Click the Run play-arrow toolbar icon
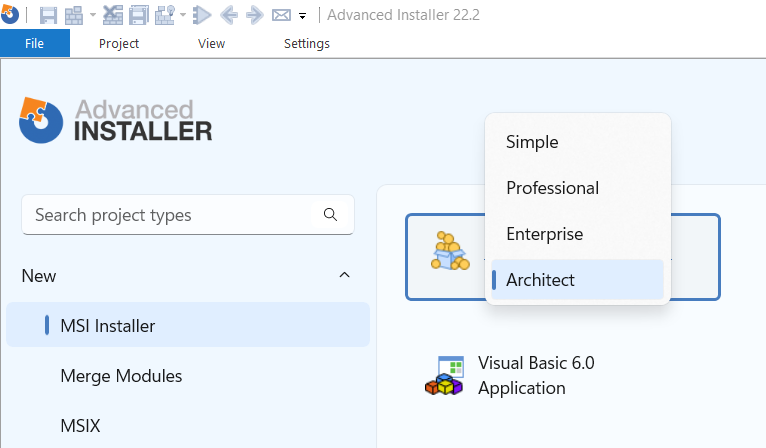This screenshot has height=448, width=766. [x=202, y=15]
